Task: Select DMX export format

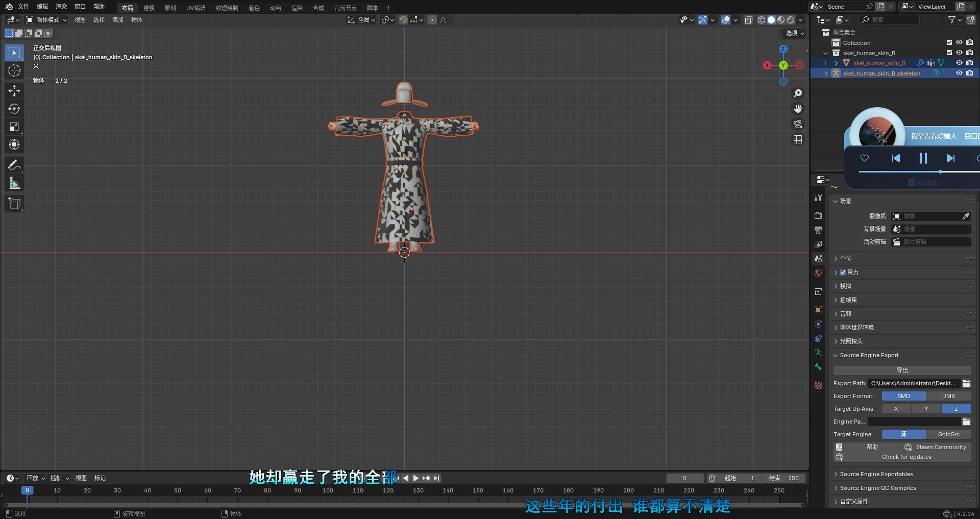Action: coord(948,396)
